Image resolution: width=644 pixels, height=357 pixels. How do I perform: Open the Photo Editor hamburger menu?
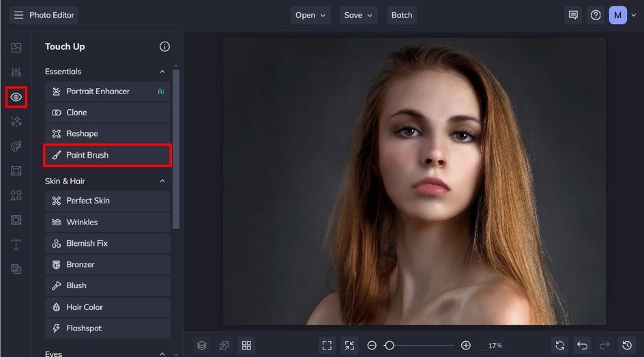19,15
